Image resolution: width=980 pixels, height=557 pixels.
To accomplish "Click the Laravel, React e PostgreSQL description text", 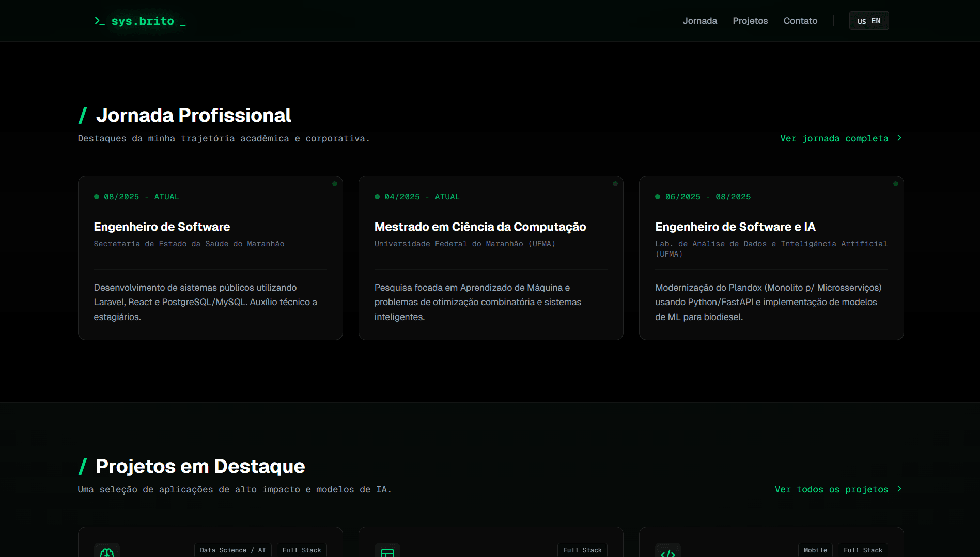I will (206, 302).
